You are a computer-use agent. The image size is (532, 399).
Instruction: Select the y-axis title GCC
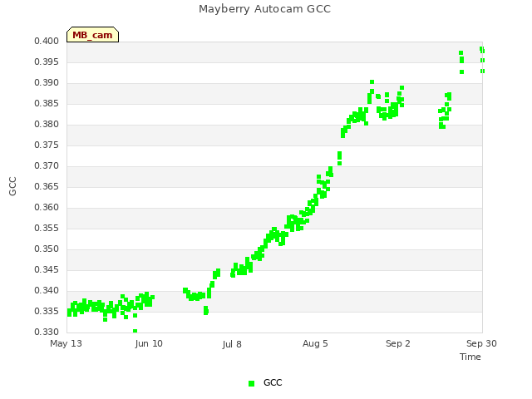coord(12,186)
